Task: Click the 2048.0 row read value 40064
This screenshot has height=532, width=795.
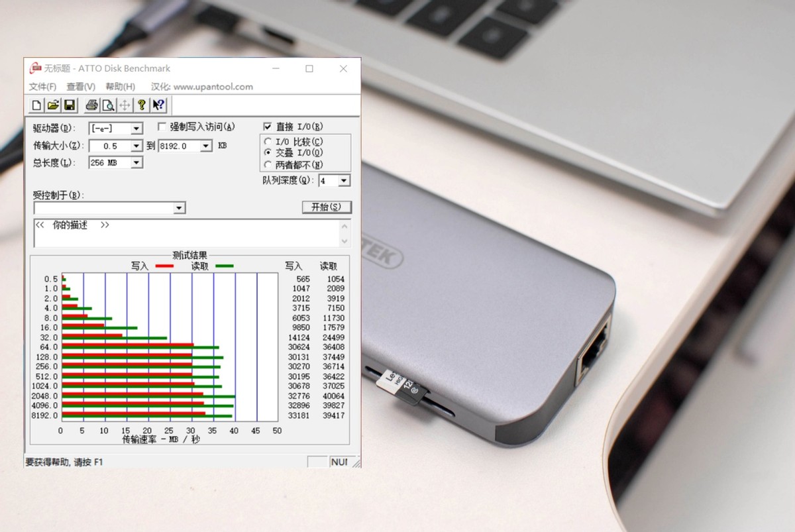Action: 333,396
